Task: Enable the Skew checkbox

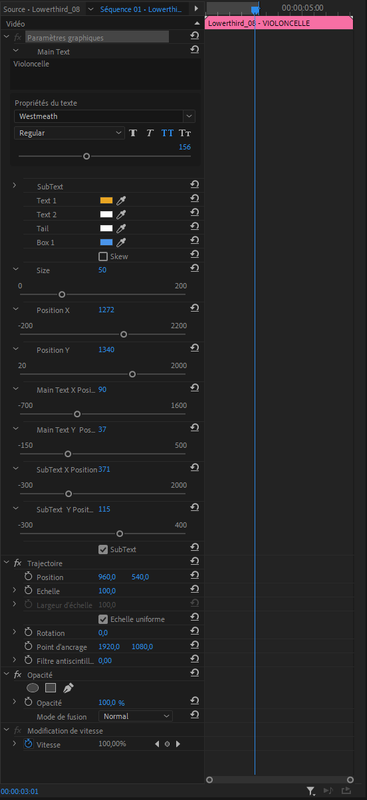Action: tap(103, 256)
